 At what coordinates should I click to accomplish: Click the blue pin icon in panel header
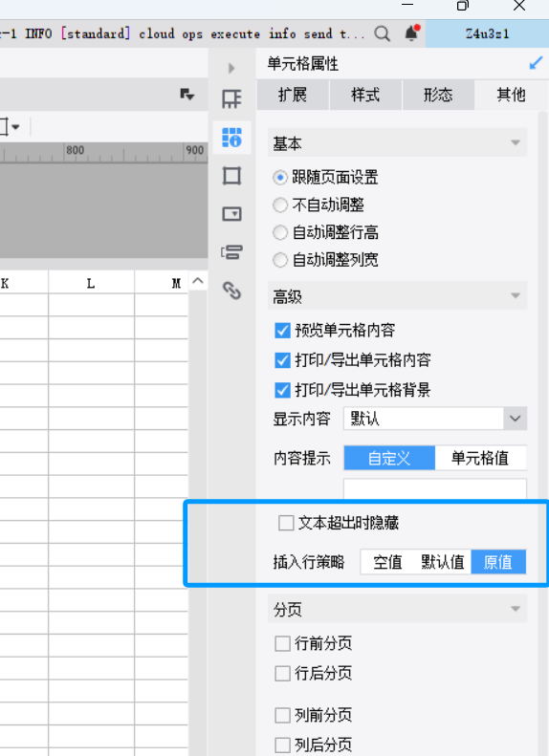point(536,63)
